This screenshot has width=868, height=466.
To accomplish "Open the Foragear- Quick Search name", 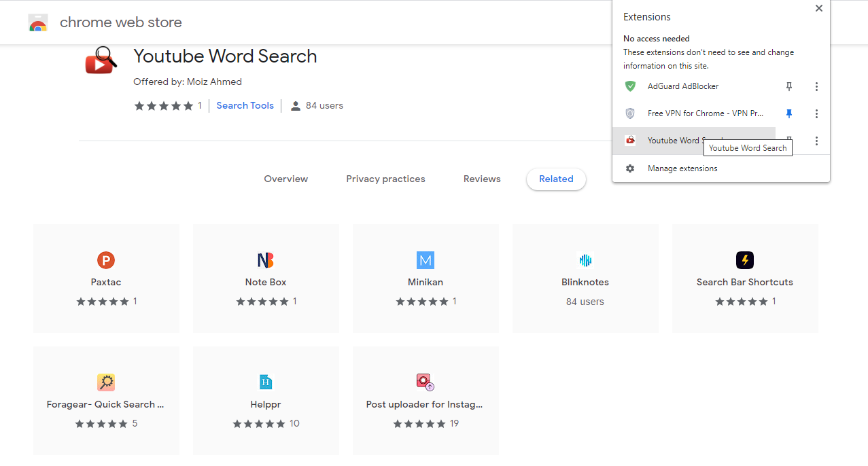I will pyautogui.click(x=105, y=404).
